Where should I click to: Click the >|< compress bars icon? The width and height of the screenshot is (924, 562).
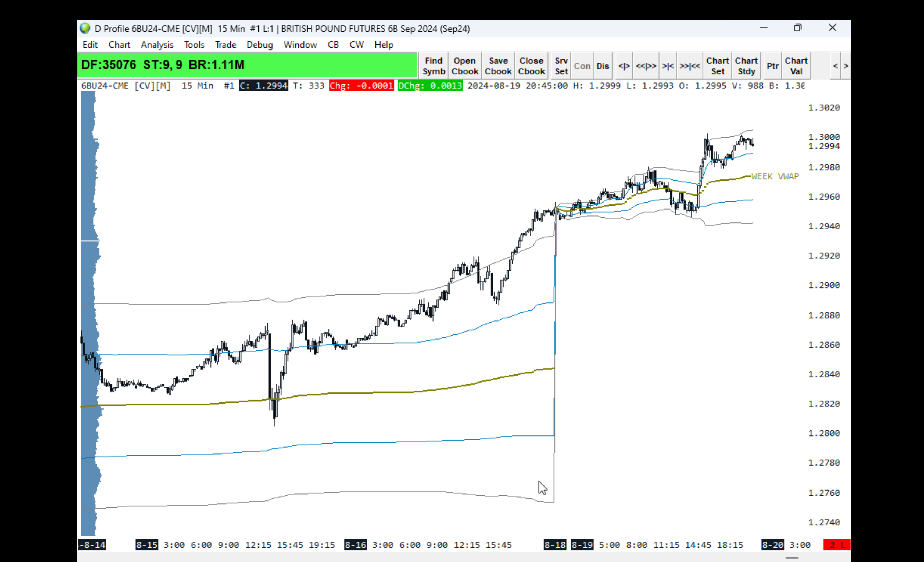(x=668, y=66)
